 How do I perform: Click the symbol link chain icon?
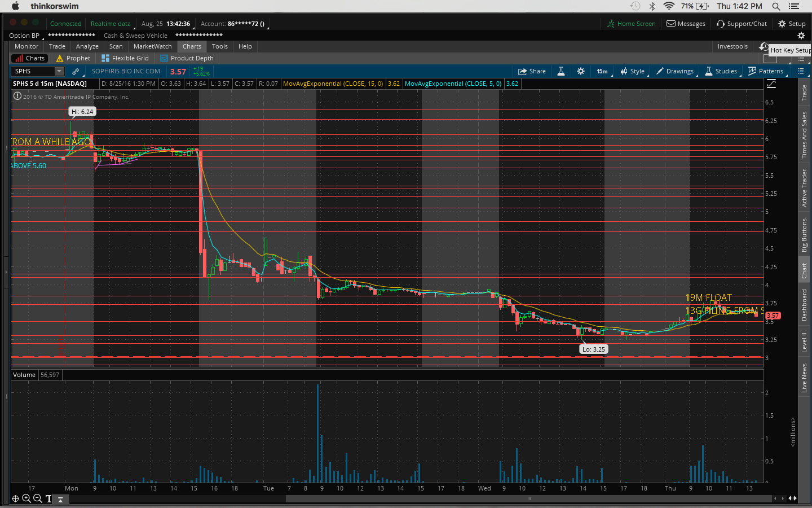pos(76,72)
